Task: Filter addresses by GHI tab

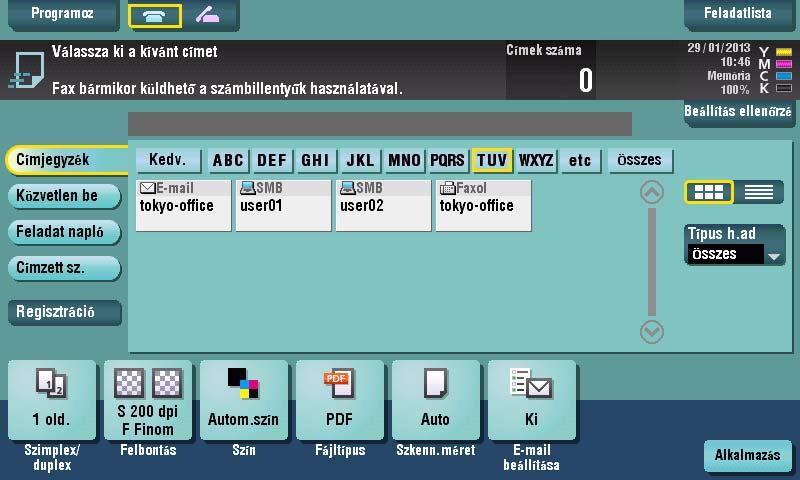Action: click(x=315, y=160)
